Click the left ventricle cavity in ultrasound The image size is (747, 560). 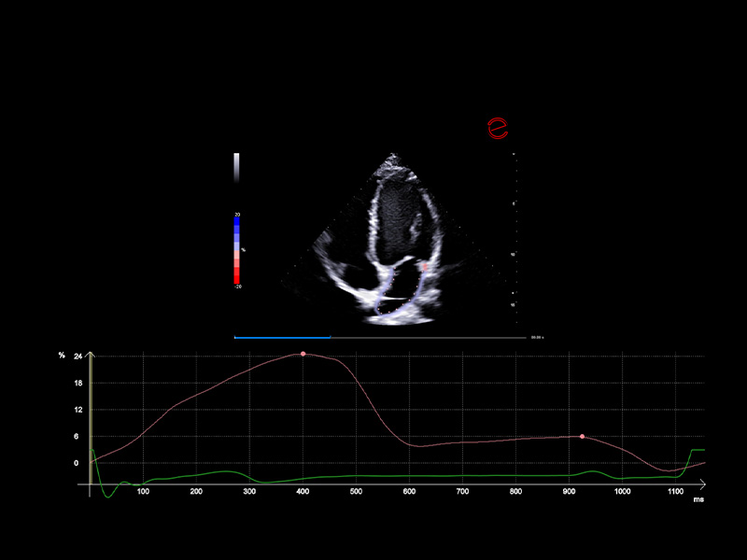[390, 210]
